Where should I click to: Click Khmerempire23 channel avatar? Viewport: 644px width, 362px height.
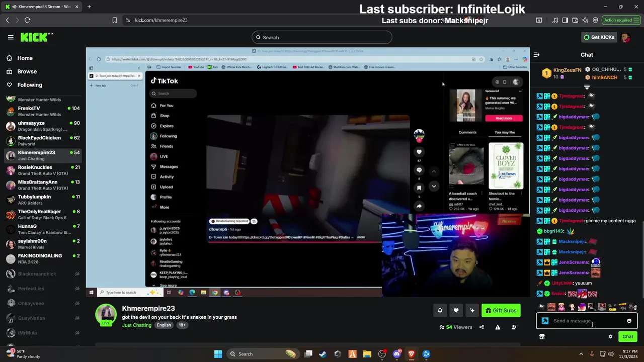106,314
